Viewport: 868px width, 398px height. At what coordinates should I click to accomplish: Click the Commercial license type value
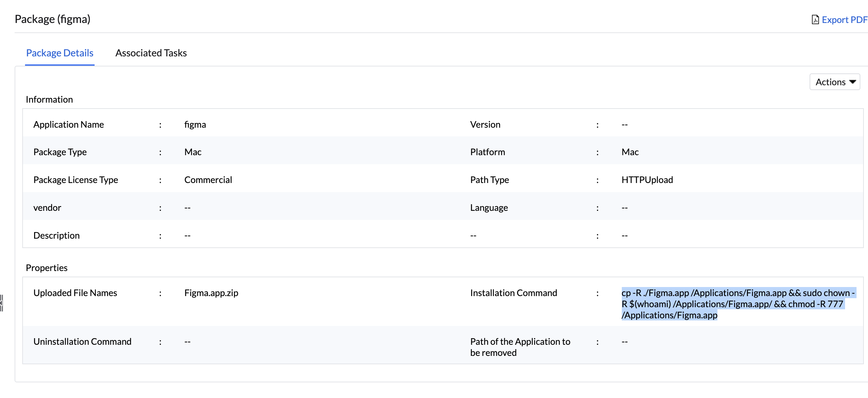(x=208, y=180)
